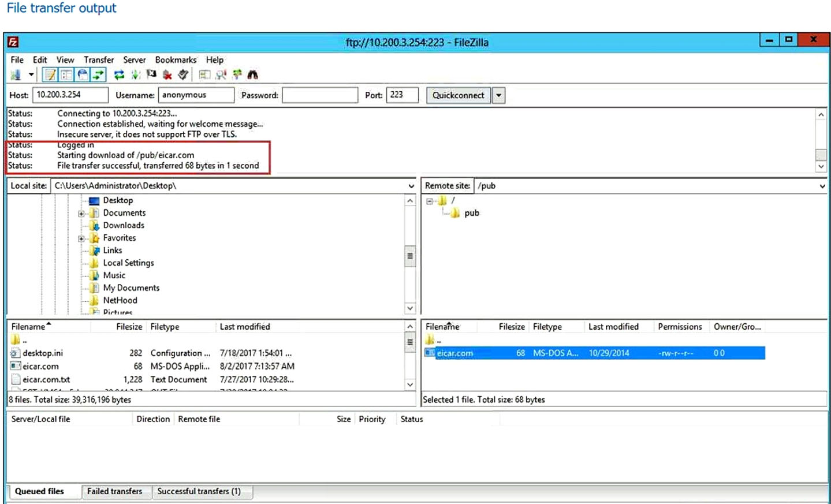The width and height of the screenshot is (831, 504).
Task: Select the Links folder in local tree
Action: [x=113, y=250]
